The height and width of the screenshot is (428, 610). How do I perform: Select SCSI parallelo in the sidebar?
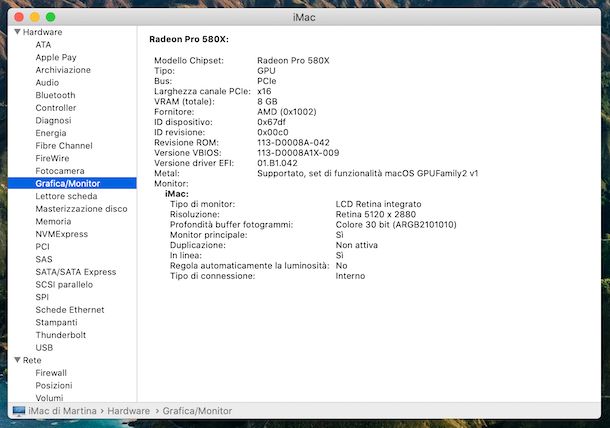click(x=64, y=285)
